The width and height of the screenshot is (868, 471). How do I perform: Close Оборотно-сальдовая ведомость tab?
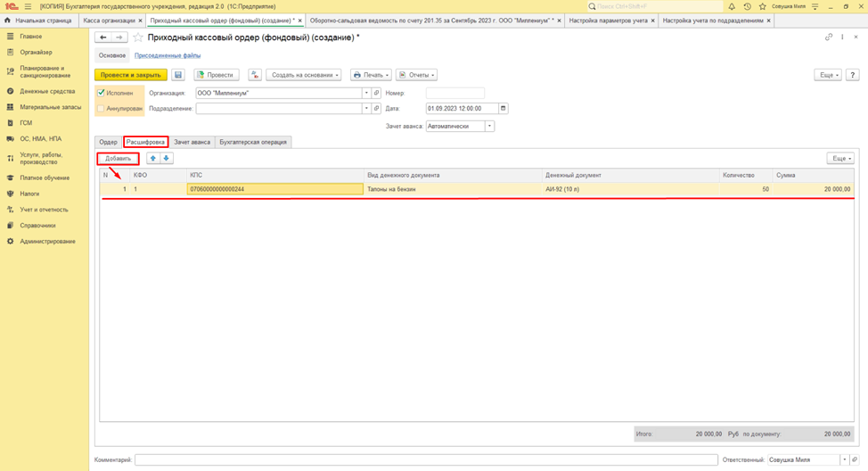click(559, 21)
